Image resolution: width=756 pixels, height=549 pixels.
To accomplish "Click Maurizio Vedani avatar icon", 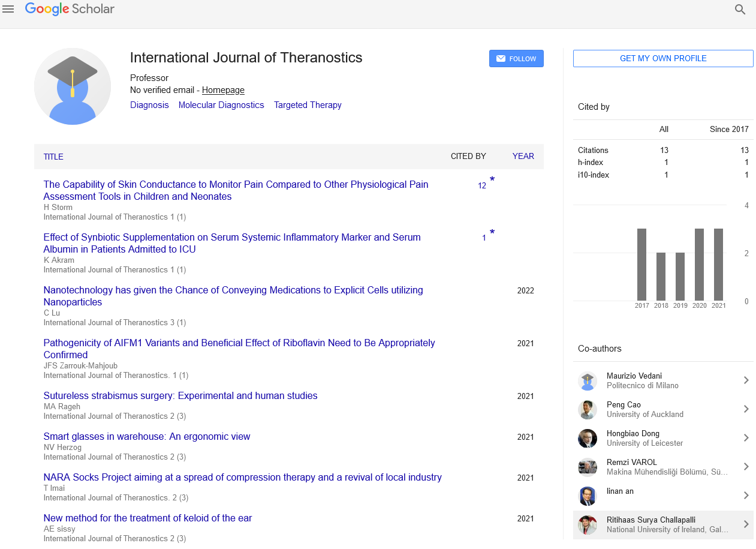I will (x=588, y=381).
